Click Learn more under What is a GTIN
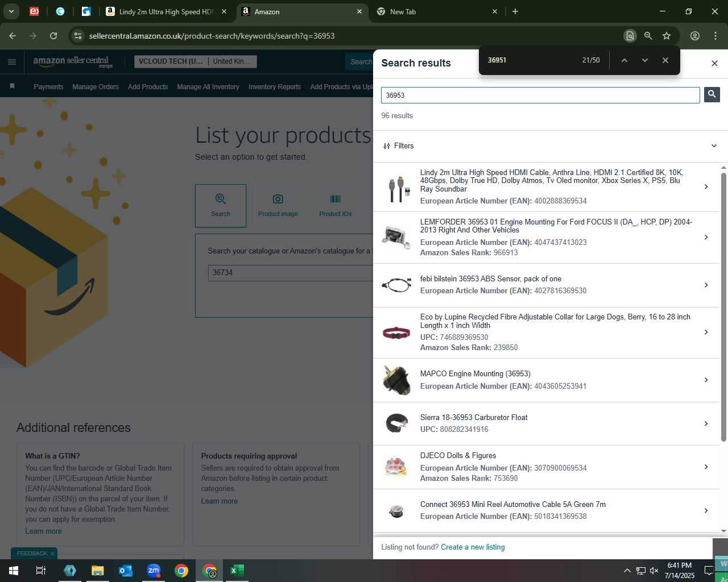Viewport: 728px width, 582px height. point(43,531)
